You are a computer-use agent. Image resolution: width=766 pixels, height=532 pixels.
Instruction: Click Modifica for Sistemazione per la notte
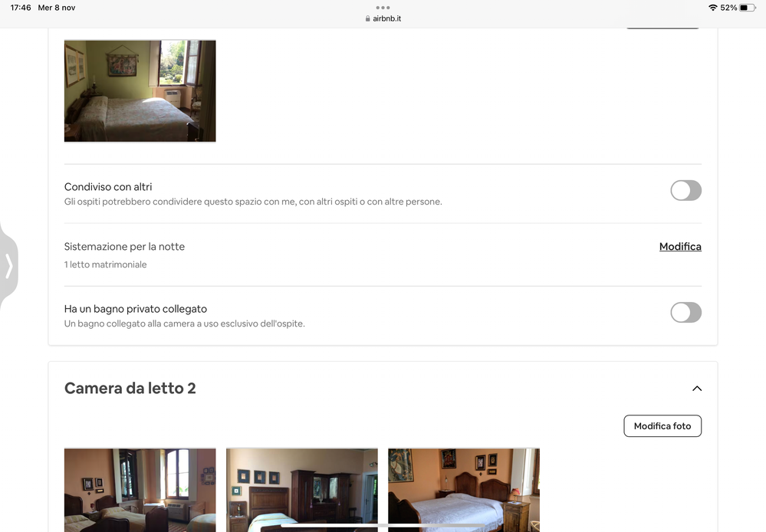click(680, 247)
